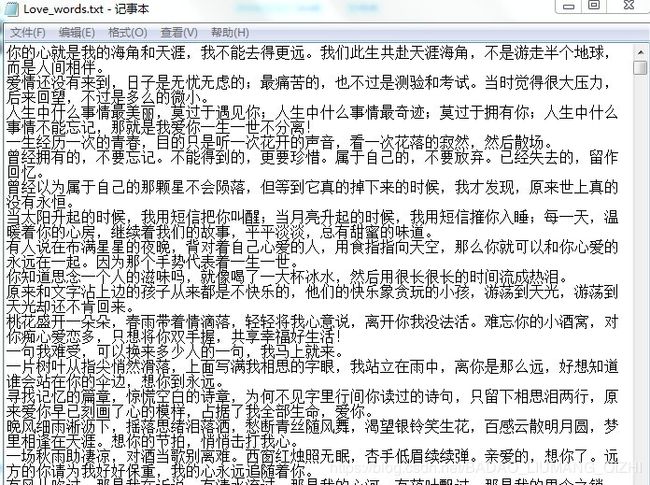Minimize the Love_words.txt Notepad window
The height and width of the screenshot is (485, 650).
click(569, 5)
